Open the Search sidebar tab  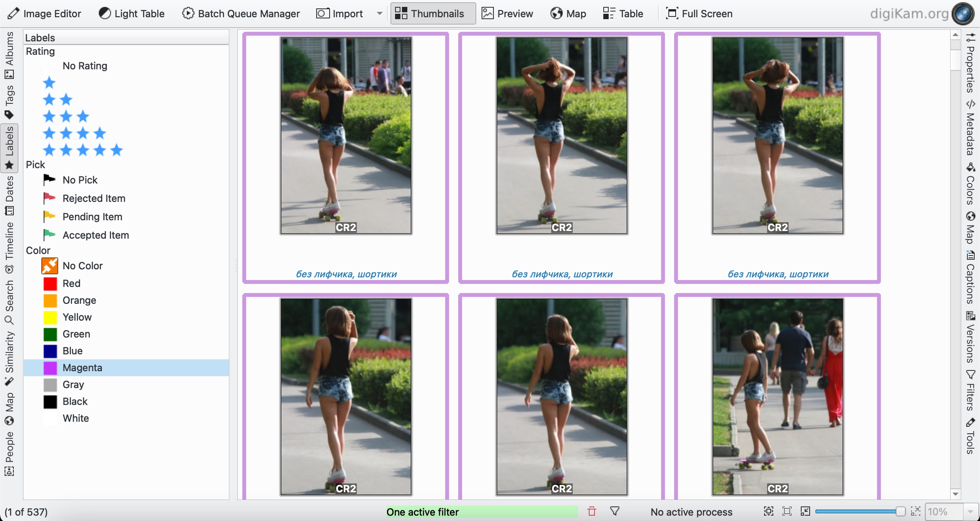[9, 302]
